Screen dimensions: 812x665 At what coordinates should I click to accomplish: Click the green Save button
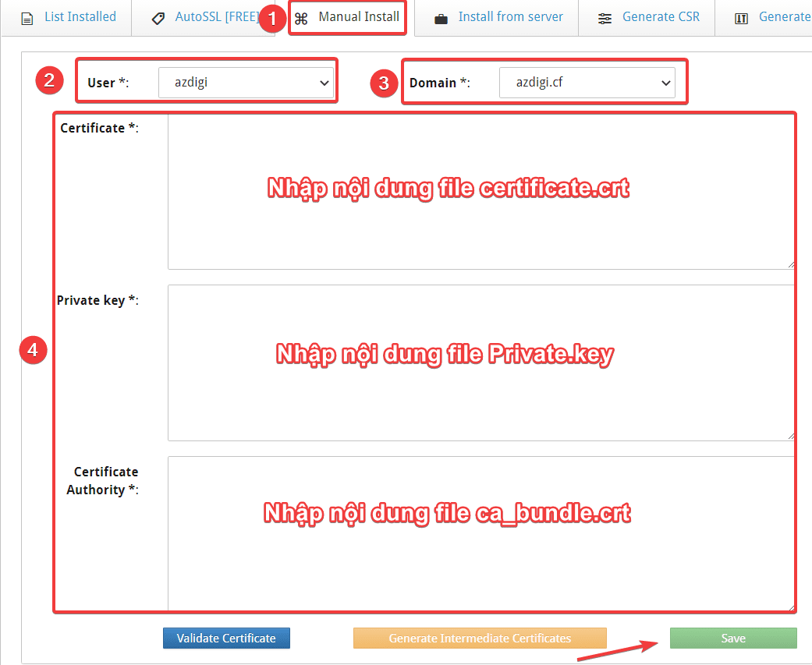coord(732,638)
